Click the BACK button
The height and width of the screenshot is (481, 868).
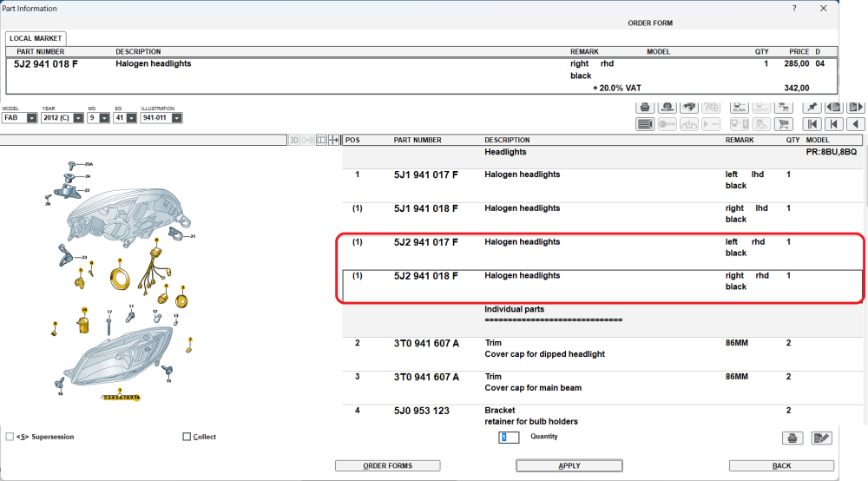781,466
